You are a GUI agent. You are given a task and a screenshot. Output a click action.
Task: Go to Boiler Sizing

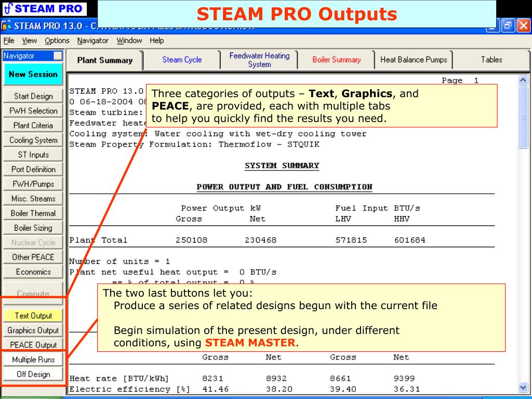point(33,228)
